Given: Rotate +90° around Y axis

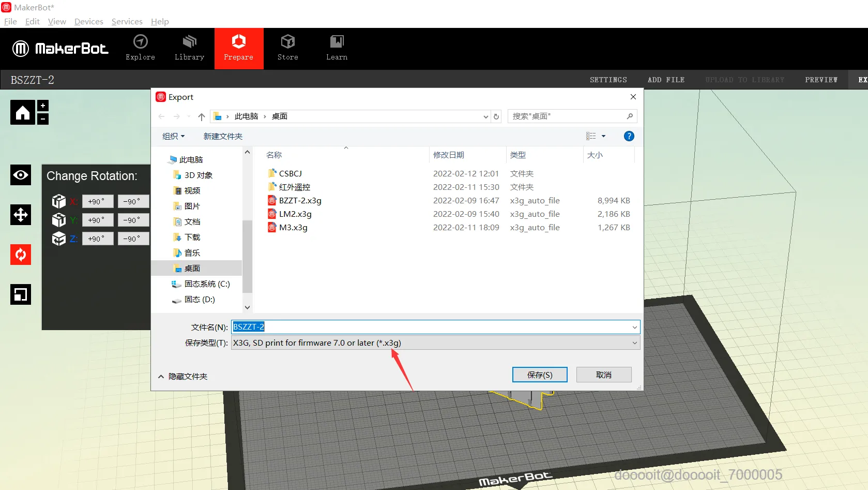Looking at the screenshot, I should pyautogui.click(x=97, y=220).
